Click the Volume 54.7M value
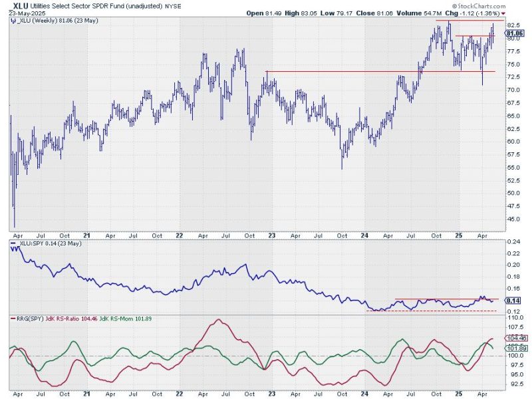The image size is (532, 399). click(x=419, y=13)
